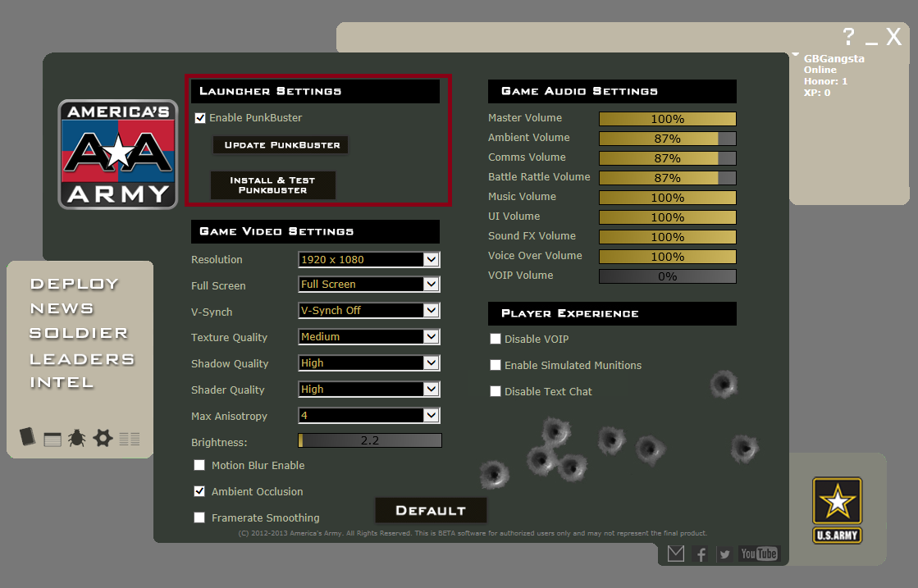
Task: Expand the Max Anisotropy dropdown
Action: (369, 416)
